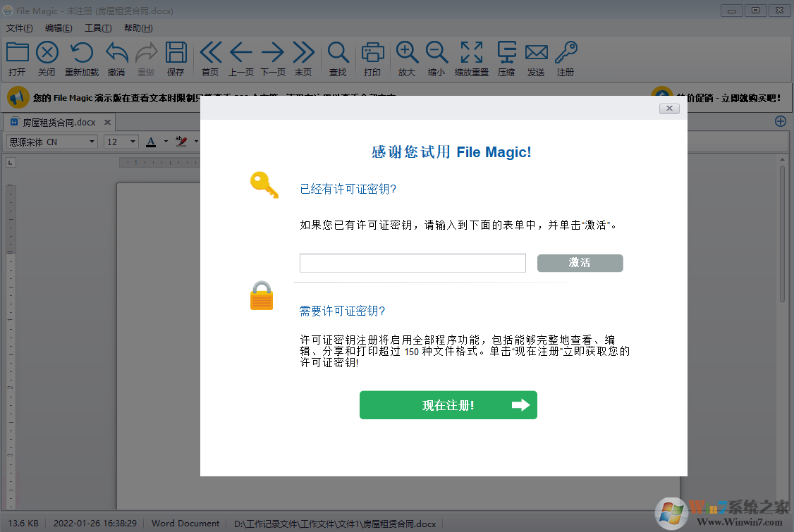This screenshot has width=794, height=532.
Task: Jump to last page with double-right arrows
Action: tap(303, 52)
